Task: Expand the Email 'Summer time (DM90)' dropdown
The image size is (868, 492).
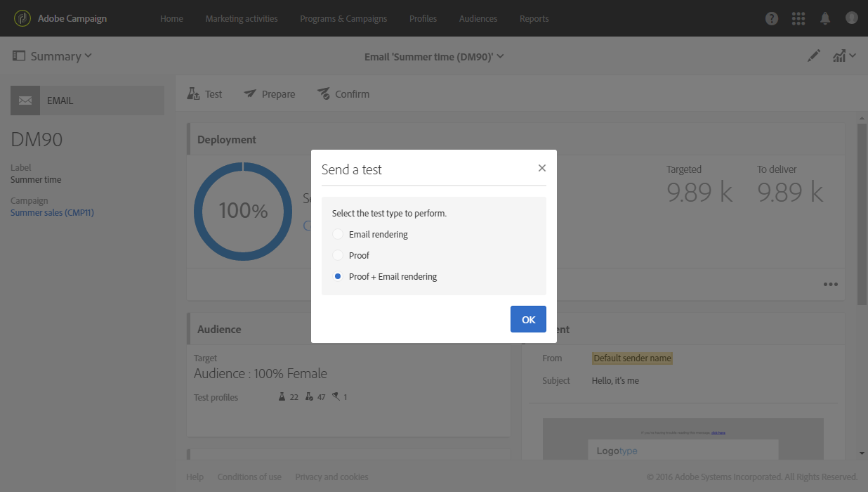Action: coord(434,56)
